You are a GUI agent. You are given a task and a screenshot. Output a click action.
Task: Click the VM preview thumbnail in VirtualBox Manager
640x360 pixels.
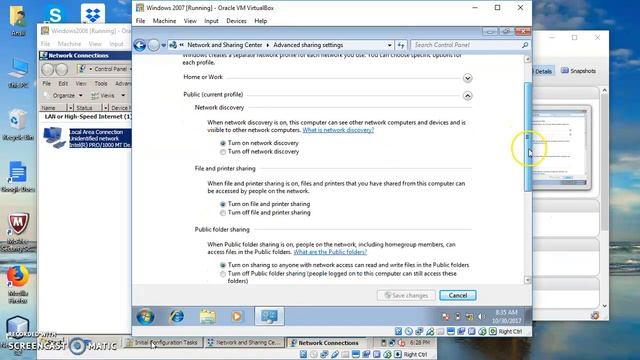tap(562, 147)
